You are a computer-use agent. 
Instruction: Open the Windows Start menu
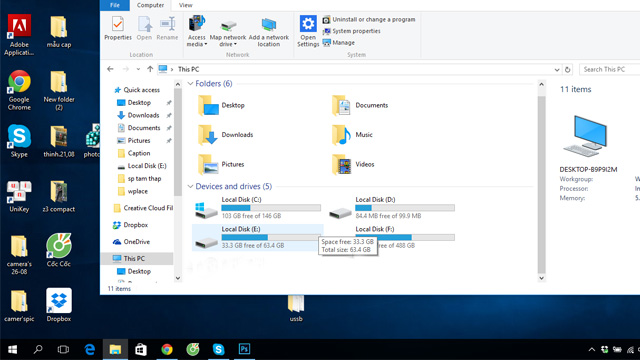coord(12,349)
